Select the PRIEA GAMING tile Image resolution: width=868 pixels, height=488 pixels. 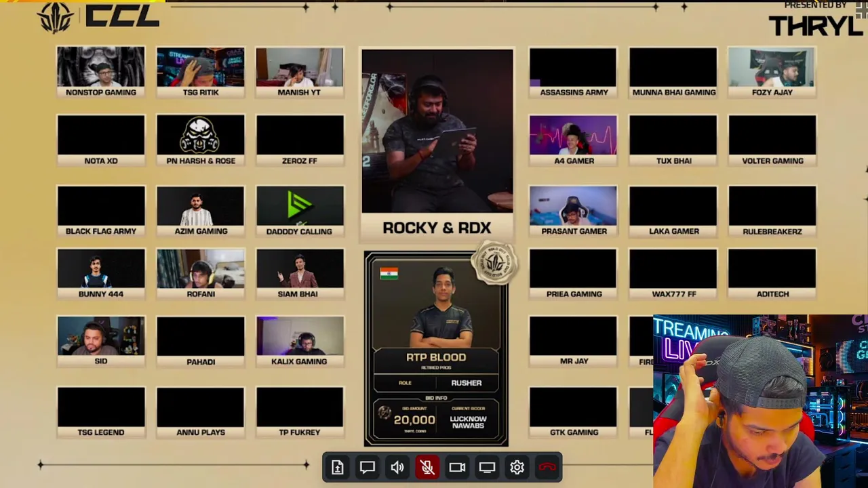pos(573,274)
